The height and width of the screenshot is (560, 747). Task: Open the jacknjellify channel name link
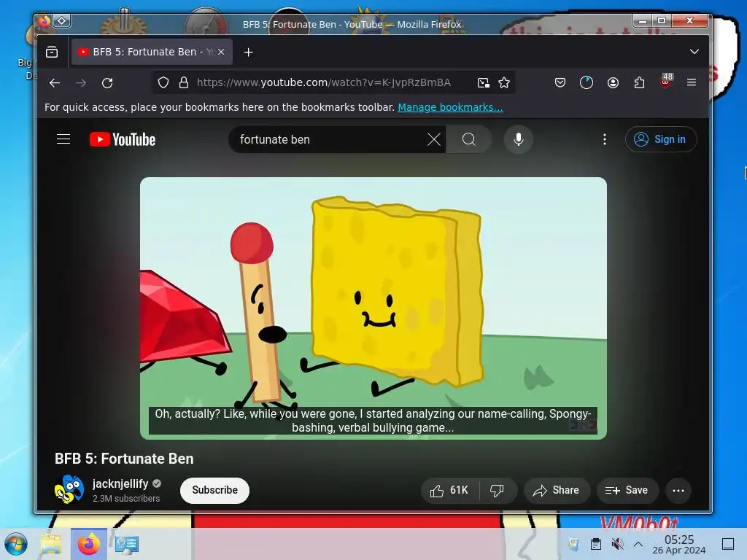point(120,484)
